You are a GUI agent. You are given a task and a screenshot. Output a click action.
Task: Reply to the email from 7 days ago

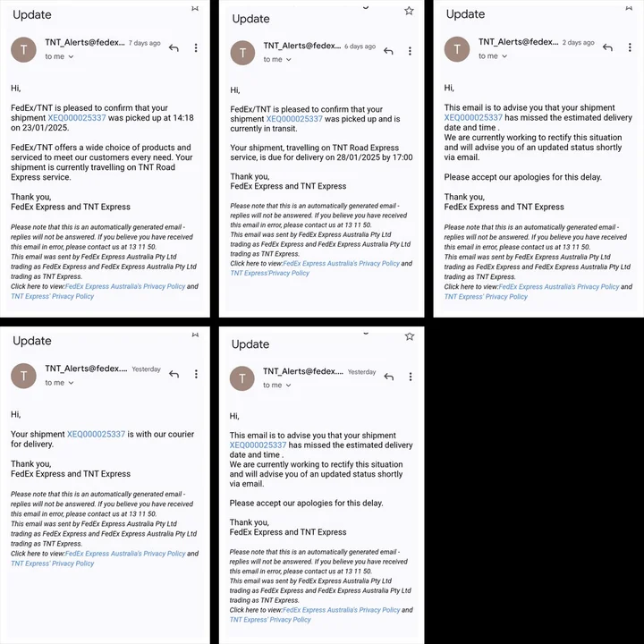point(174,47)
